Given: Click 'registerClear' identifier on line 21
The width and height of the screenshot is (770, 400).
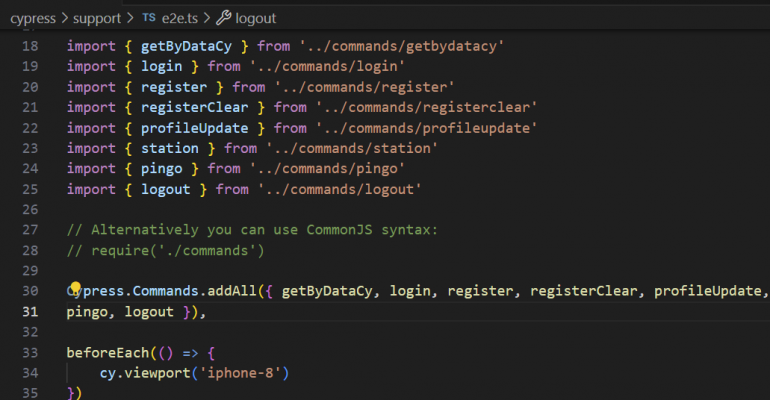Looking at the screenshot, I should point(194,107).
